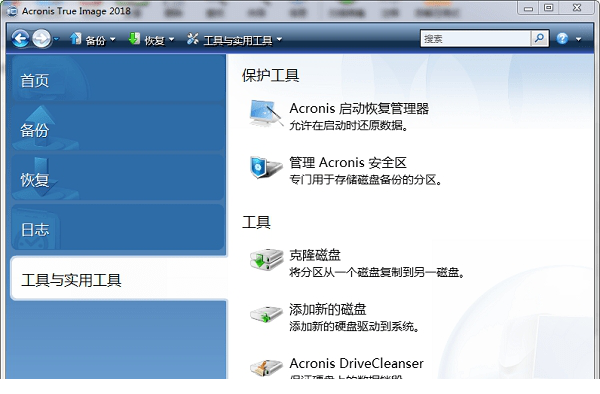Screen dimensions: 600x394
Task: Click 允许在启动时还原数据 description text
Action: (x=348, y=125)
